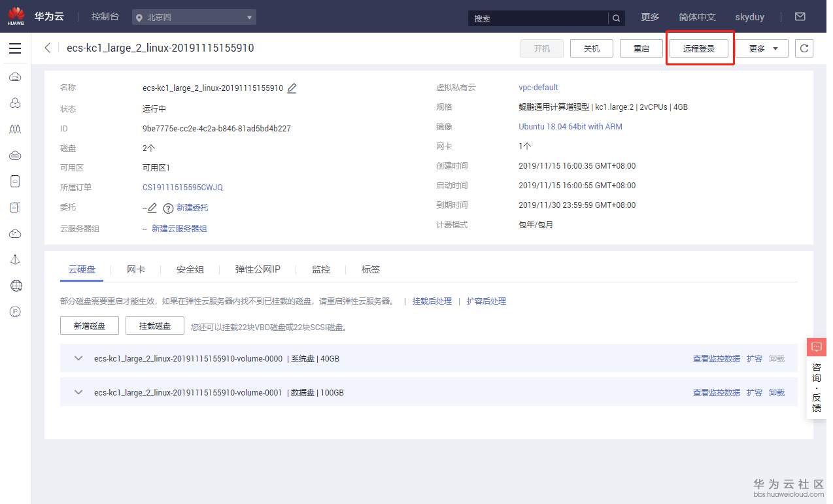Screen dimensions: 833x504
Task: Open the elastic IP sidebar icon
Action: click(x=15, y=312)
